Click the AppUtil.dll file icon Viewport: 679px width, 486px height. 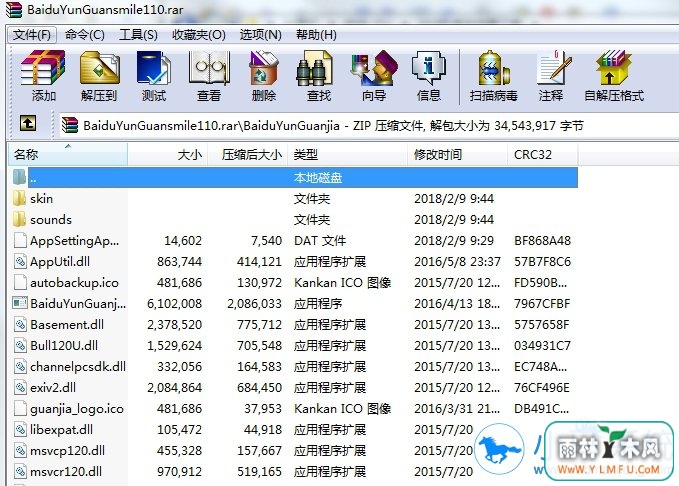tap(20, 261)
